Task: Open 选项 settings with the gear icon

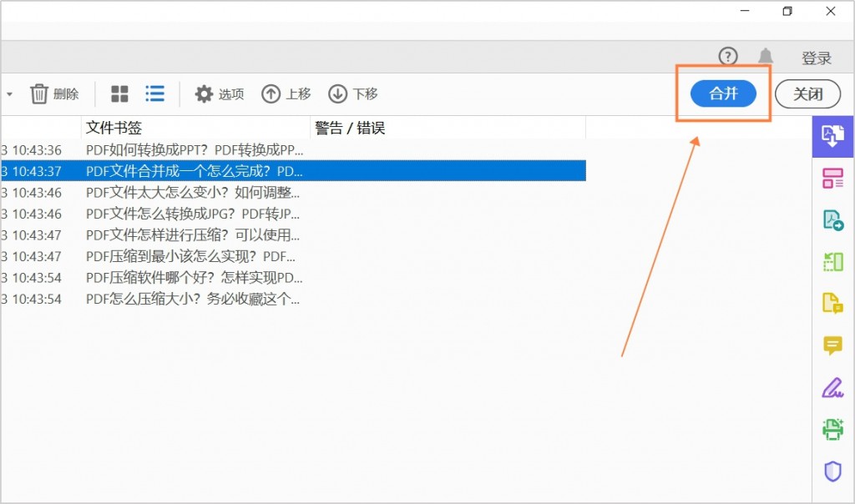Action: coord(219,93)
